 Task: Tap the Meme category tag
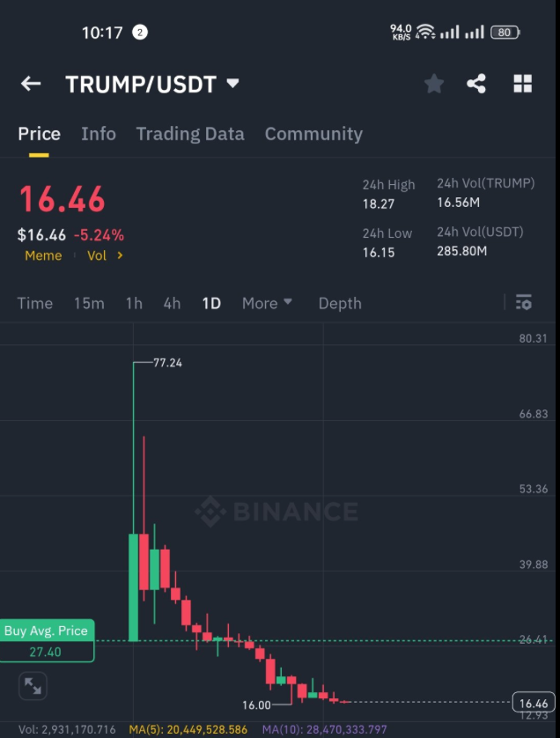click(43, 255)
